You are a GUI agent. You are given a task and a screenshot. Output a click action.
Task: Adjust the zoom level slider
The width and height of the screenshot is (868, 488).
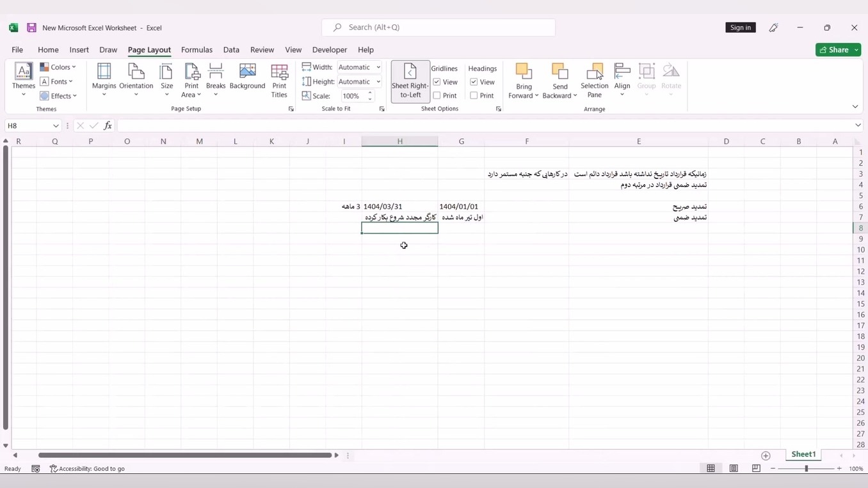[806, 469]
